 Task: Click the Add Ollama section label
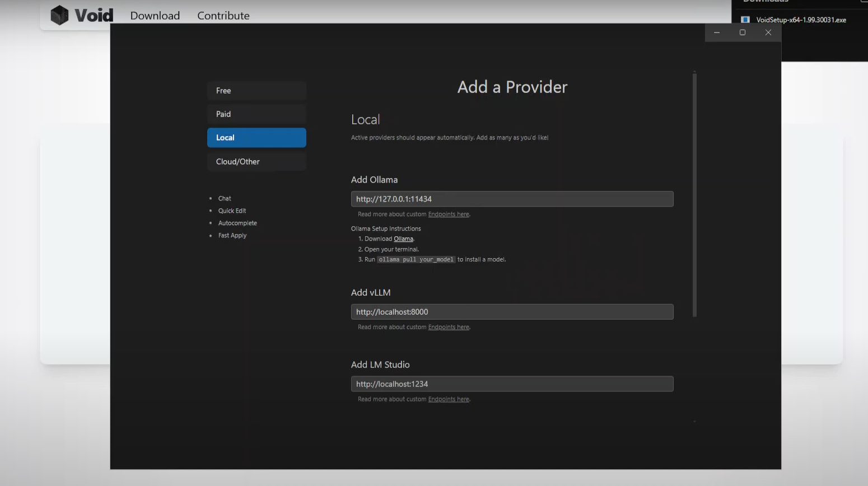tap(374, 180)
